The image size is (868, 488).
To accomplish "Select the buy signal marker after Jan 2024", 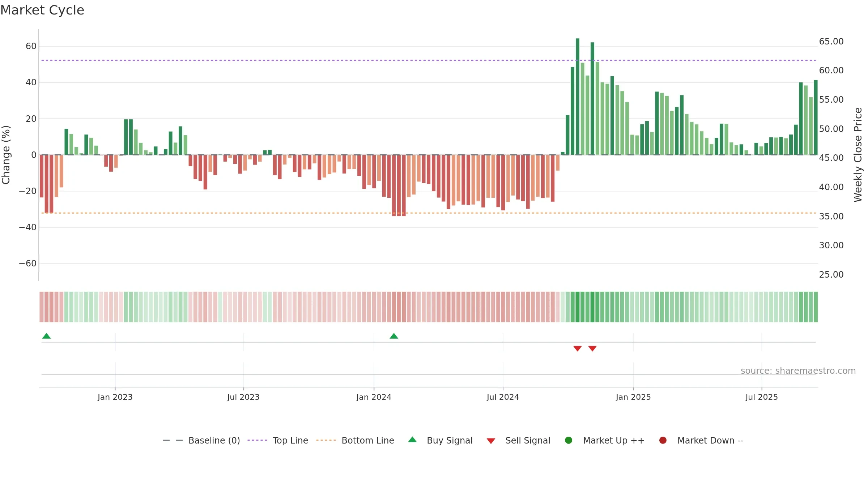I will [x=394, y=336].
